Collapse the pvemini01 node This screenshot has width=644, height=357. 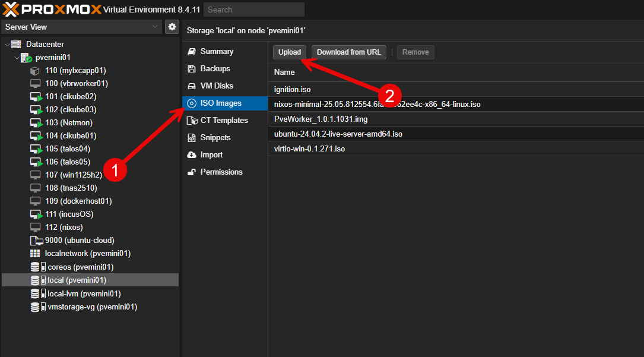pos(17,57)
